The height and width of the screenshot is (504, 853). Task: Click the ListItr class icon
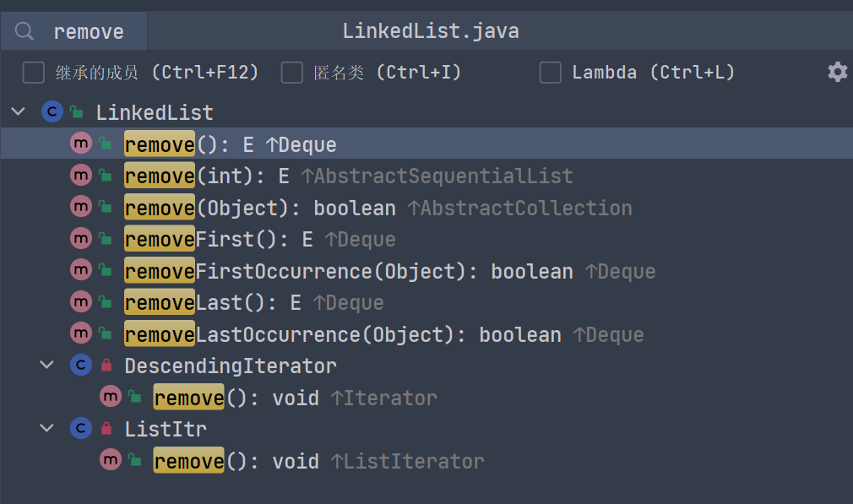coord(80,429)
